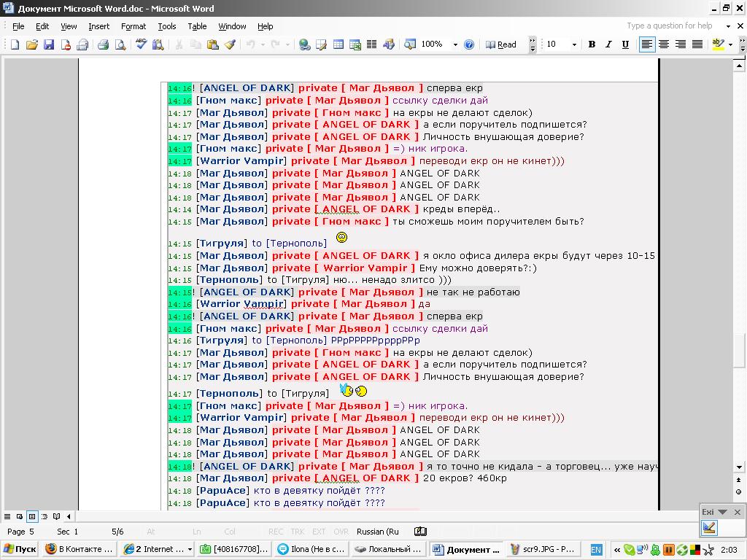
Task: Open the Table menu
Action: click(197, 26)
